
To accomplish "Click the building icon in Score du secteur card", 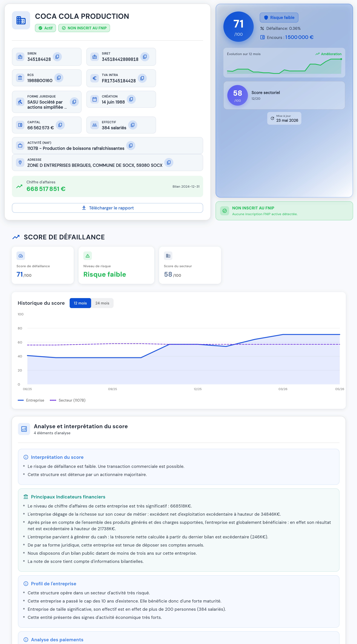I will [168, 256].
